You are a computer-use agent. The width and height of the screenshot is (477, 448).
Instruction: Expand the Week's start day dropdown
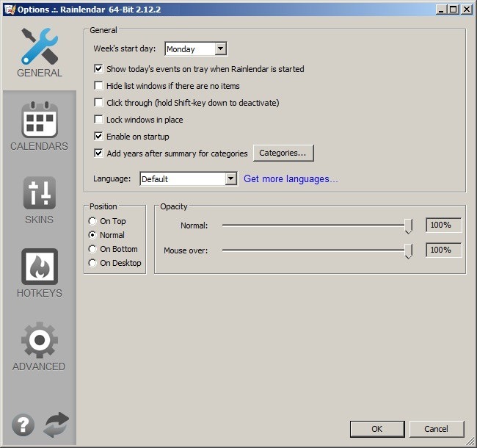[x=221, y=49]
